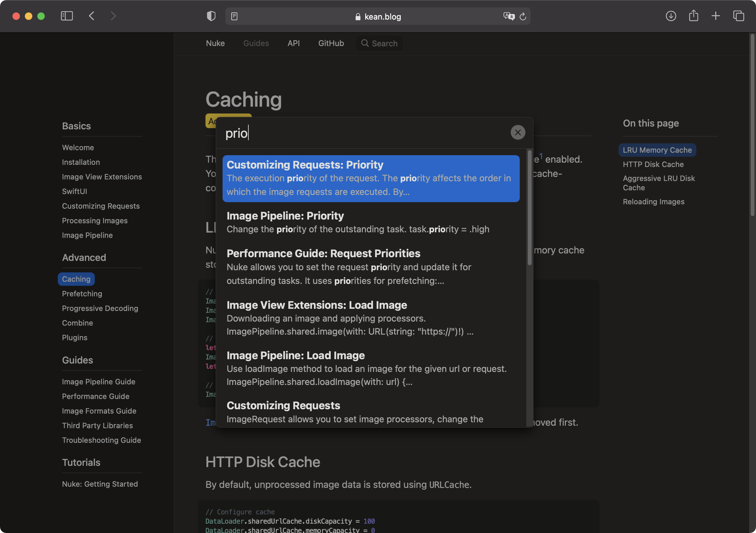The width and height of the screenshot is (756, 533).
Task: Select Image Pipeline: Priority search result
Action: click(x=371, y=221)
